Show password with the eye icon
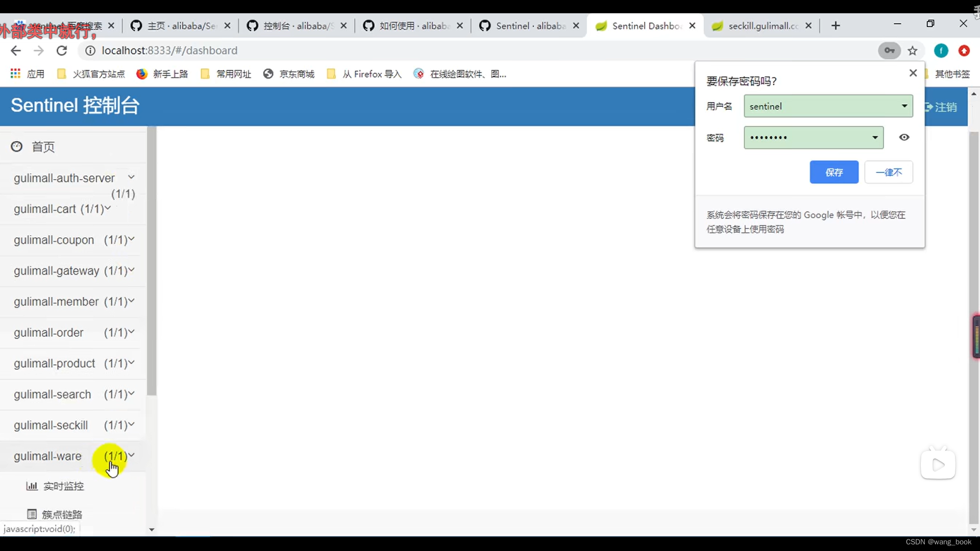Viewport: 980px width, 551px height. click(904, 137)
